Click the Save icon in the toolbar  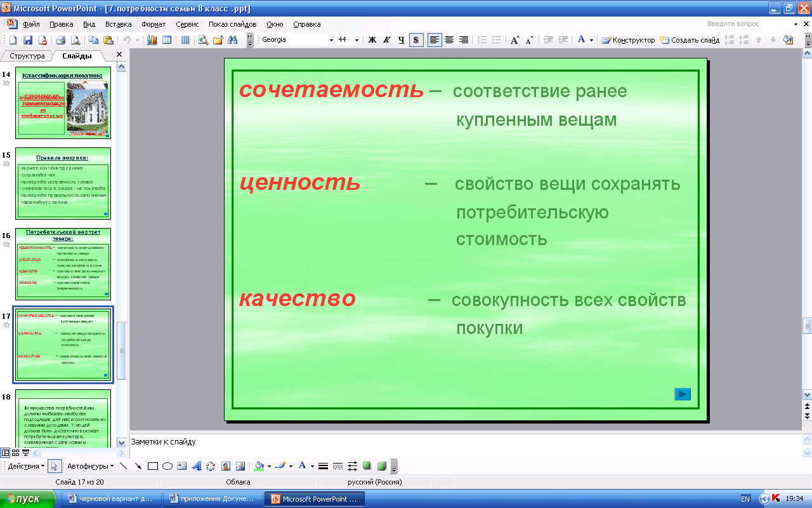click(x=27, y=40)
